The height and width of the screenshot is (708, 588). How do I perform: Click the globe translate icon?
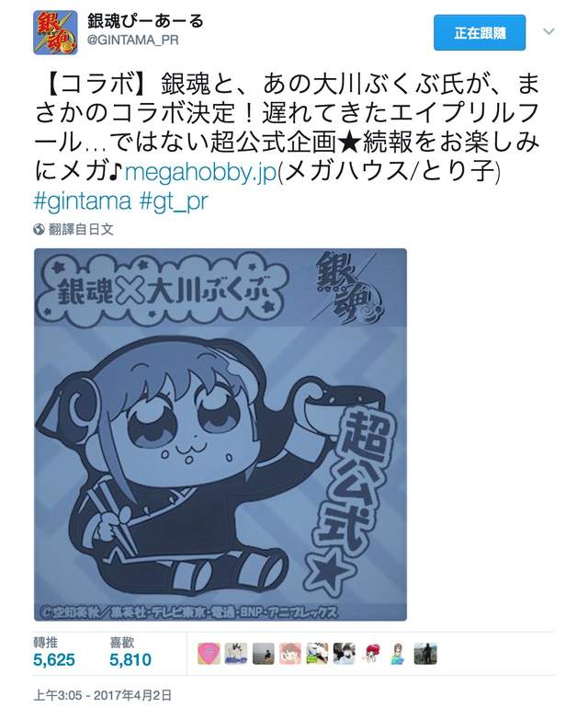[39, 229]
